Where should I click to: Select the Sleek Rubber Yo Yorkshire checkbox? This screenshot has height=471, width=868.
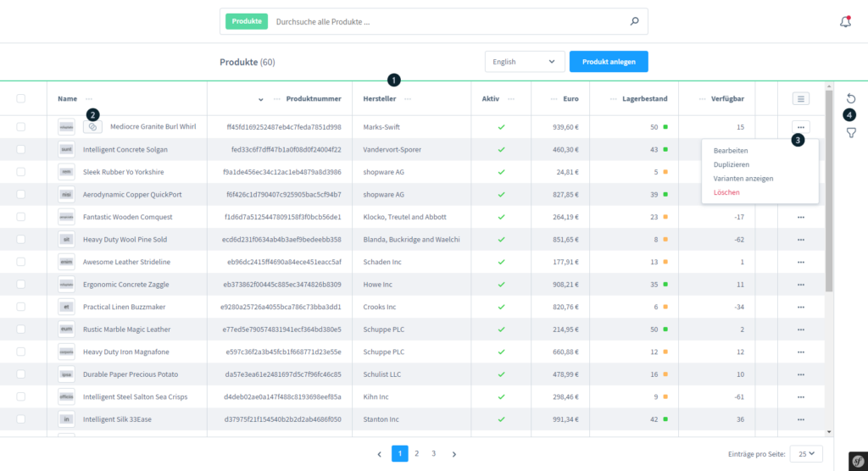21,172
